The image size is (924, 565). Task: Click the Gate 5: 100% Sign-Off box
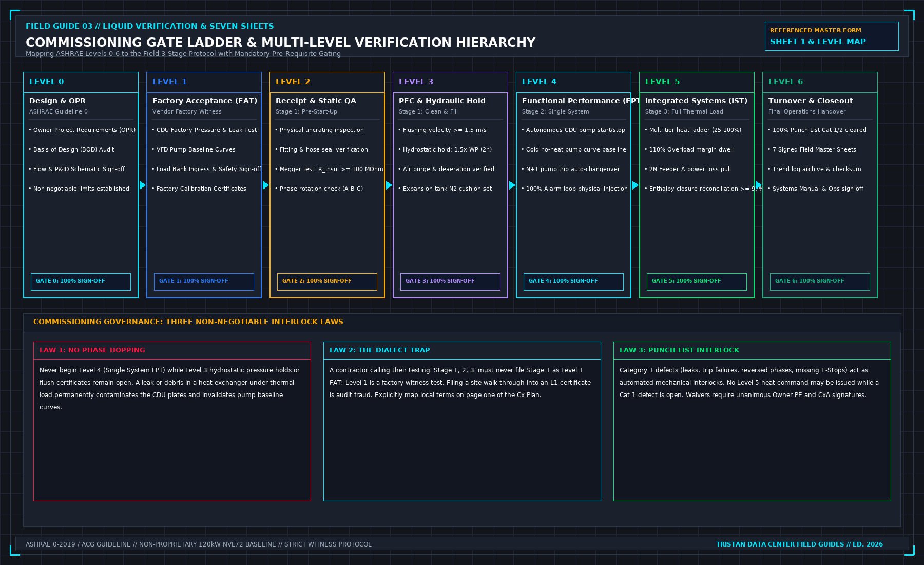tap(697, 281)
